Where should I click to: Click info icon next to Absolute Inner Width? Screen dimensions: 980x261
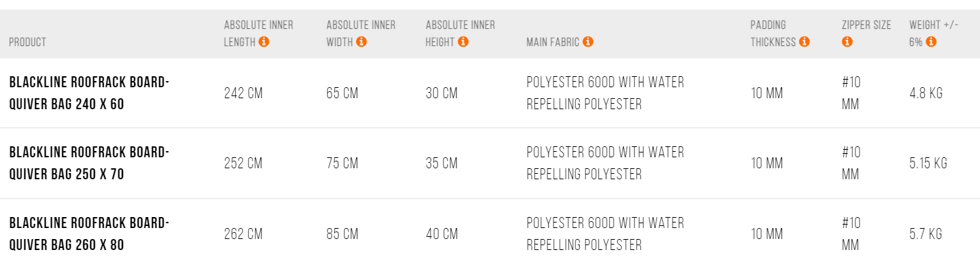coord(362,42)
